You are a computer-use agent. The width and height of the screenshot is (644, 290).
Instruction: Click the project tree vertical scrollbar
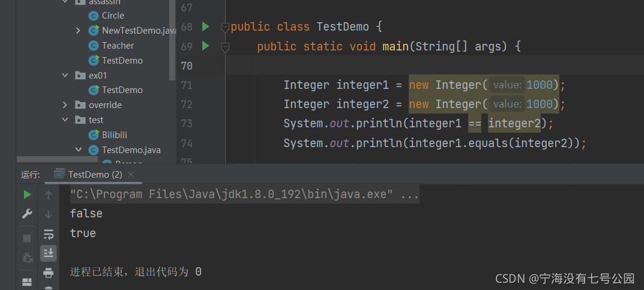pyautogui.click(x=172, y=39)
